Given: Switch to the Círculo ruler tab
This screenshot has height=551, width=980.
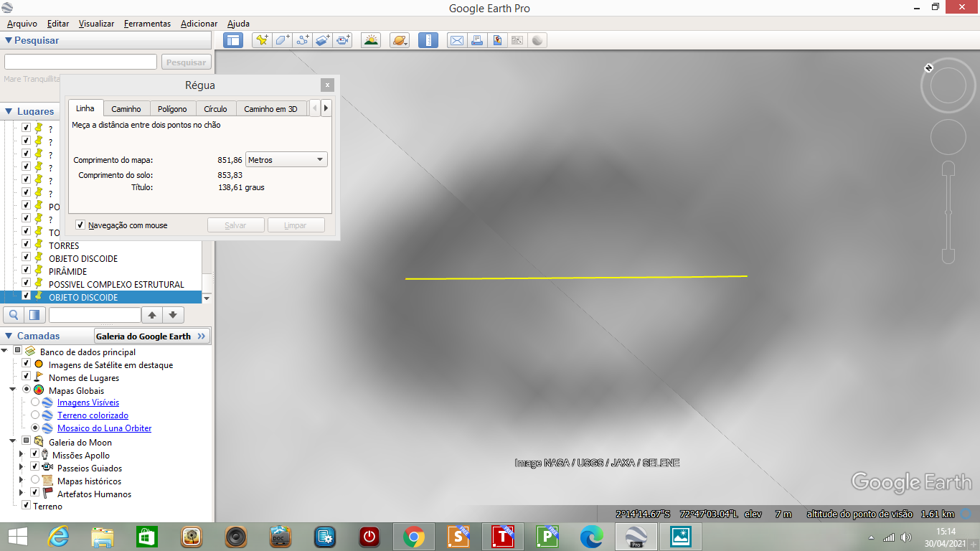Looking at the screenshot, I should [215, 109].
